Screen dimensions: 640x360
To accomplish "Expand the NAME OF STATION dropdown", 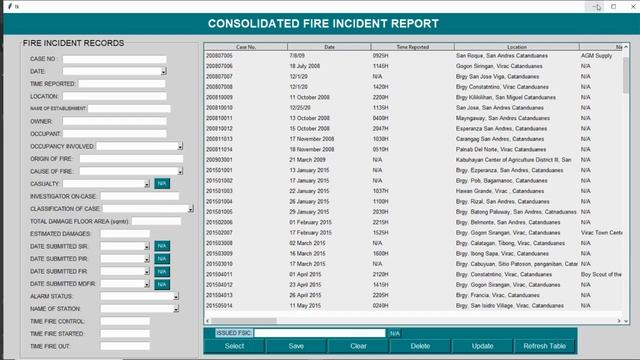I will (x=176, y=309).
